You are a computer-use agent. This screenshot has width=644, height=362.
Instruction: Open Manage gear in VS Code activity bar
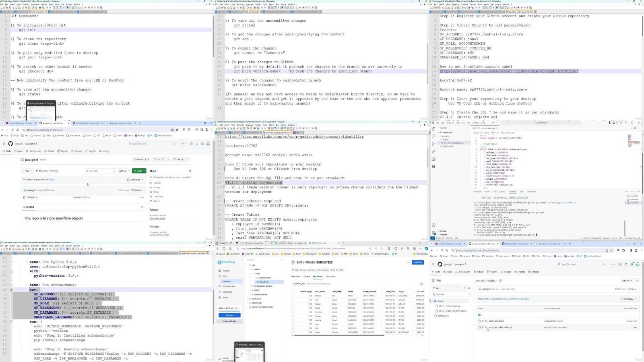pos(433,232)
